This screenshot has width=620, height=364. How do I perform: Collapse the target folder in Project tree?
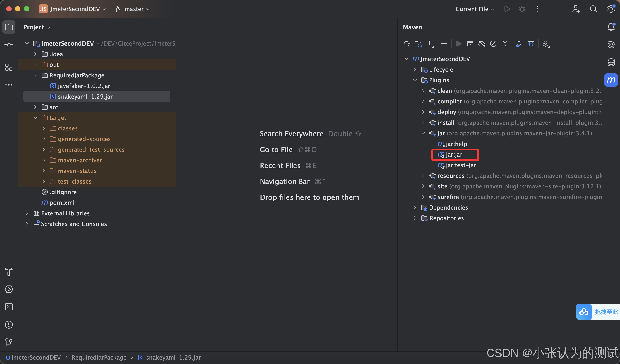pos(35,118)
